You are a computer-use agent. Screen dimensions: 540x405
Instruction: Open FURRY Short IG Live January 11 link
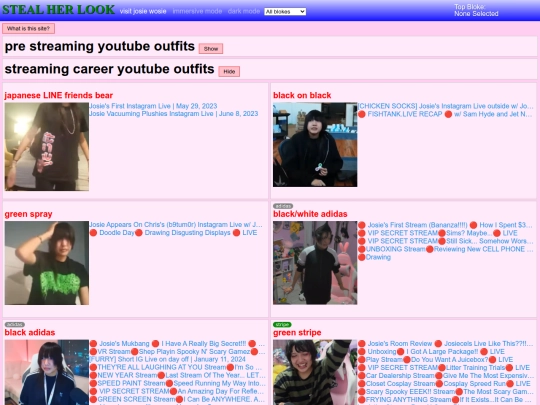(x=167, y=359)
